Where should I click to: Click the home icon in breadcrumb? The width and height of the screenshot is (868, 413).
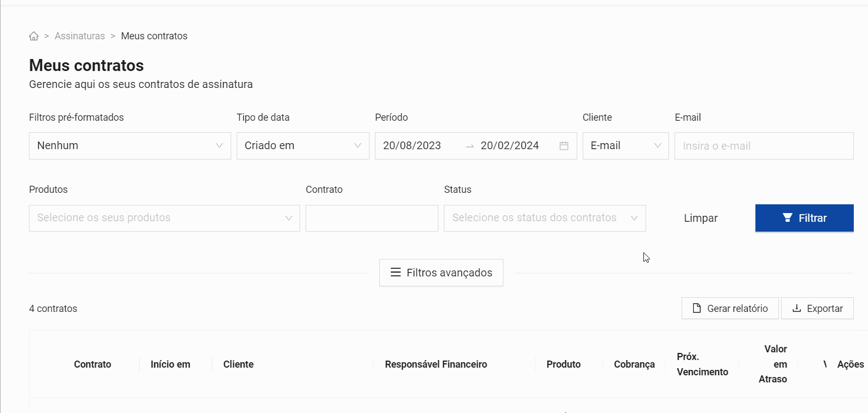click(34, 36)
